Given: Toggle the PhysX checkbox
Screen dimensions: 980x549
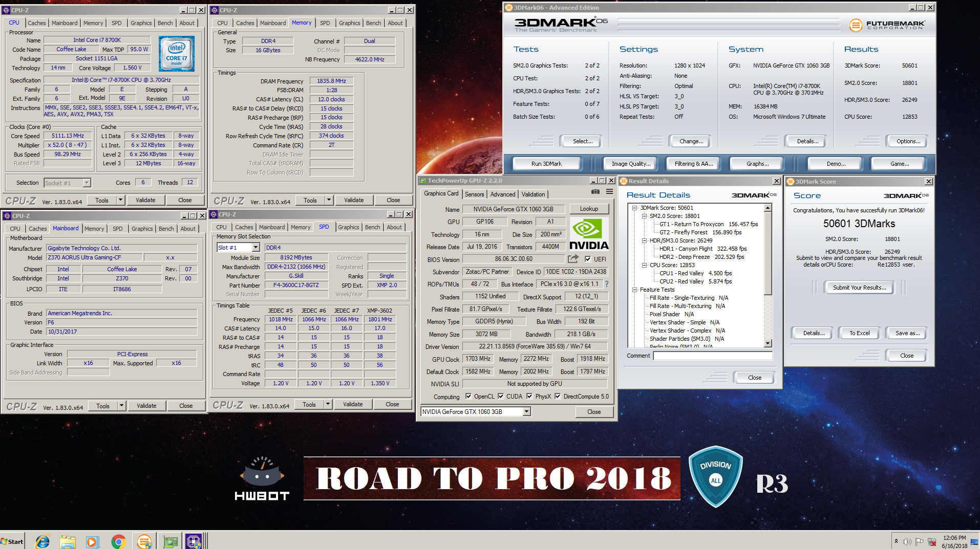Looking at the screenshot, I should pos(529,396).
